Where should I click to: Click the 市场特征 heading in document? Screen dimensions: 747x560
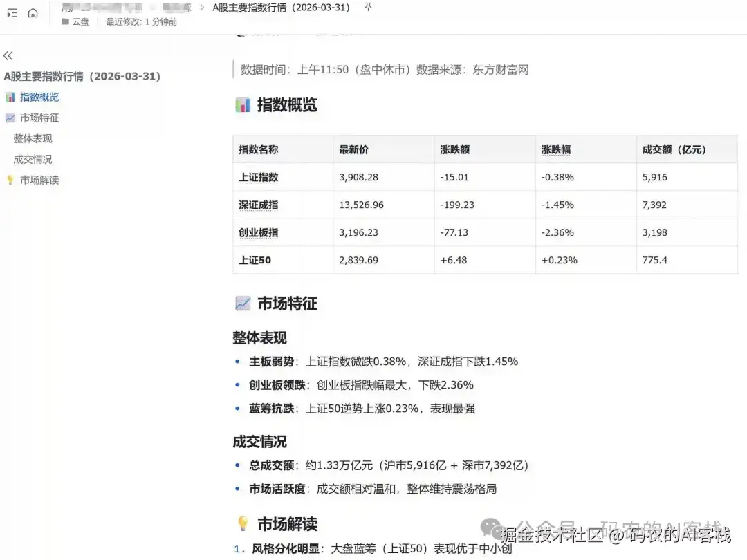pyautogui.click(x=287, y=304)
